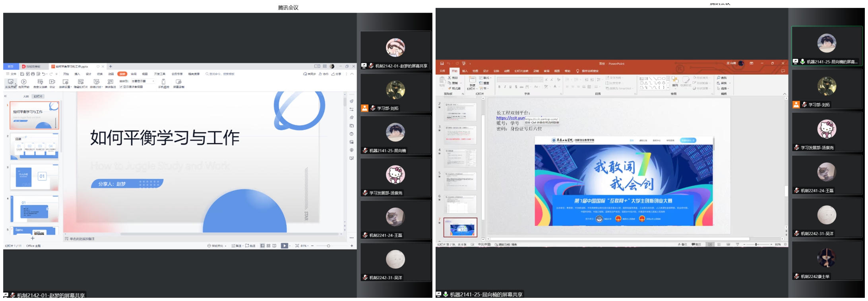Toggle underline (U) in PowerPoint font group
This screenshot has height=301, width=868.
click(510, 87)
